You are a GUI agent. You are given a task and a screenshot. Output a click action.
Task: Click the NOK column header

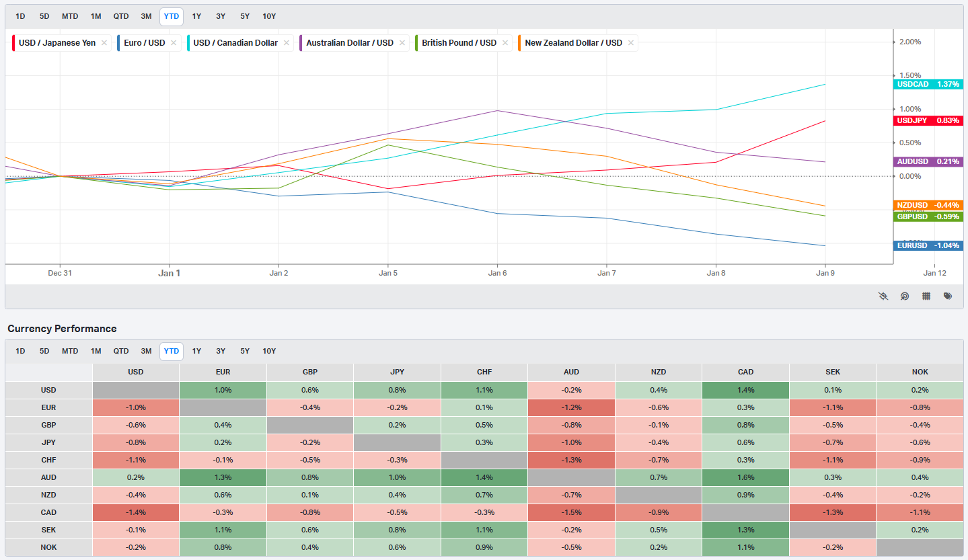(920, 372)
